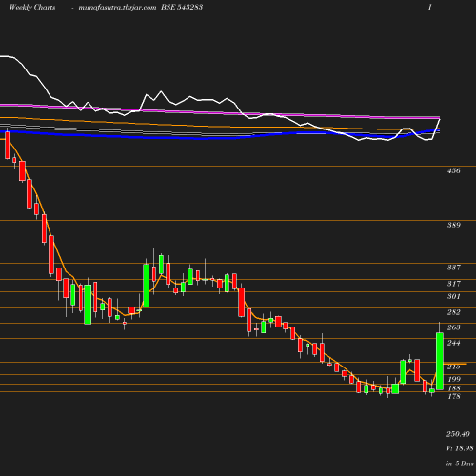The height and width of the screenshot is (476, 476).
Task: Click the 301 price level label
Action: click(x=453, y=296)
